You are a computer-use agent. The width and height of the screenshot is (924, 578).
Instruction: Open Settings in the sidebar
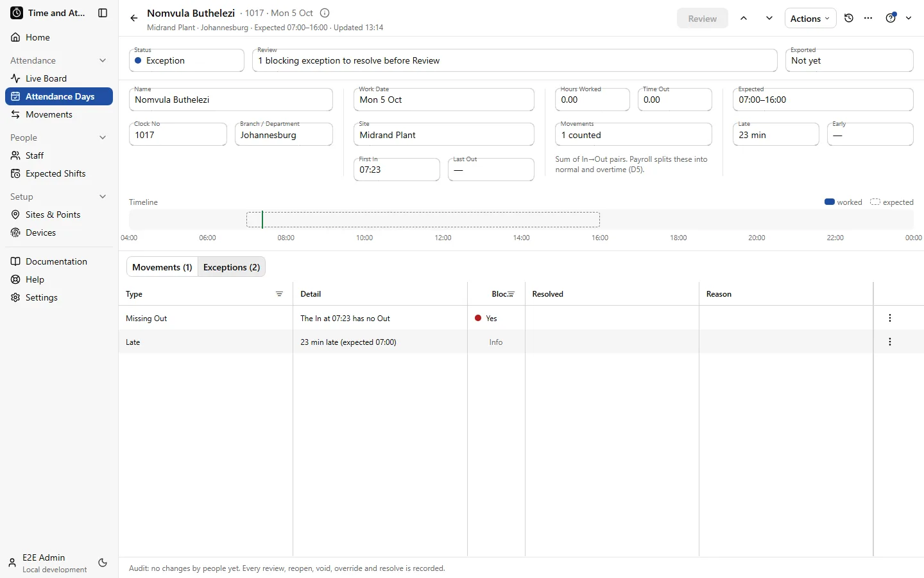pos(59,297)
